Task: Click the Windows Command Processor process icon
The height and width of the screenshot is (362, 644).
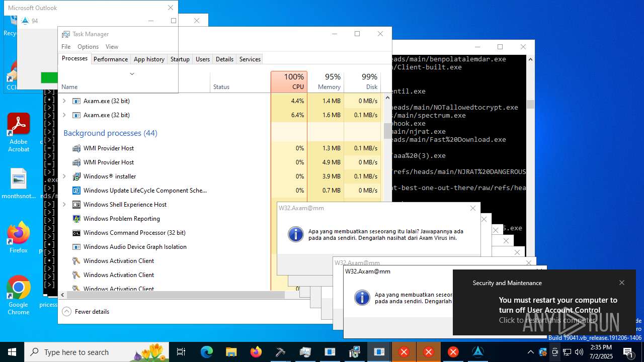Action: click(x=76, y=233)
